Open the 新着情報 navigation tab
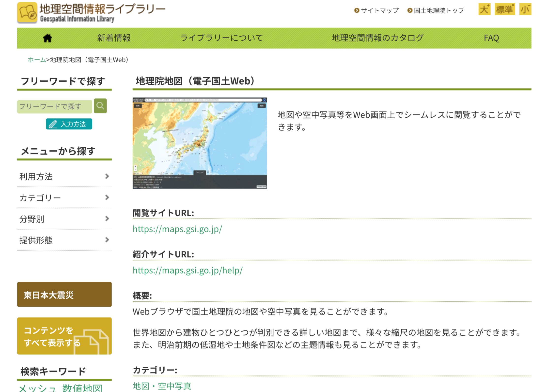548x392 pixels. 114,38
